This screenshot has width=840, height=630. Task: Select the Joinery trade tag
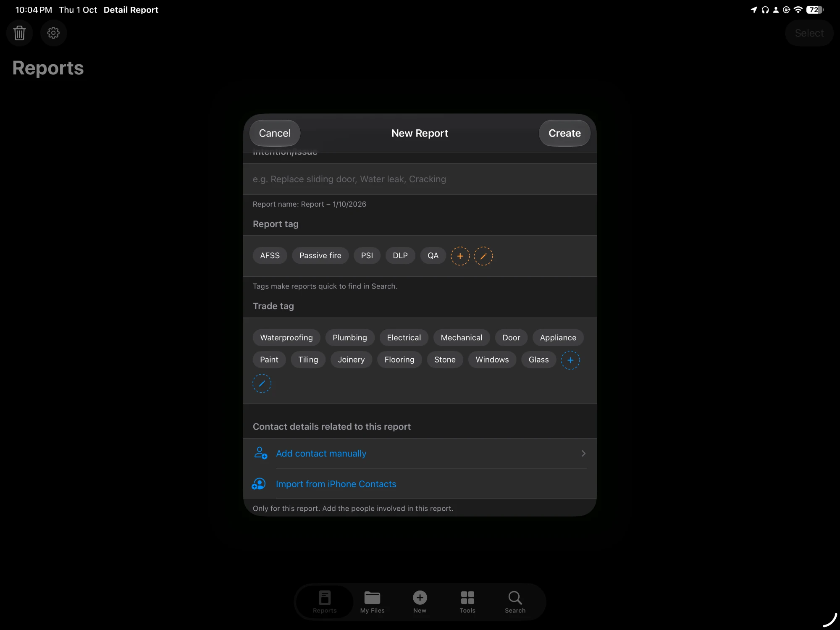tap(351, 360)
